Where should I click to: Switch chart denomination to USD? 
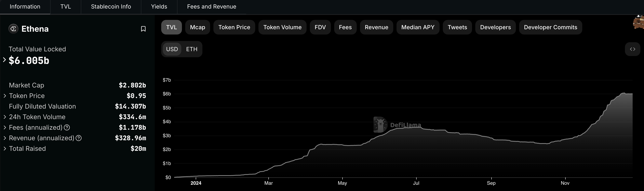click(x=172, y=49)
